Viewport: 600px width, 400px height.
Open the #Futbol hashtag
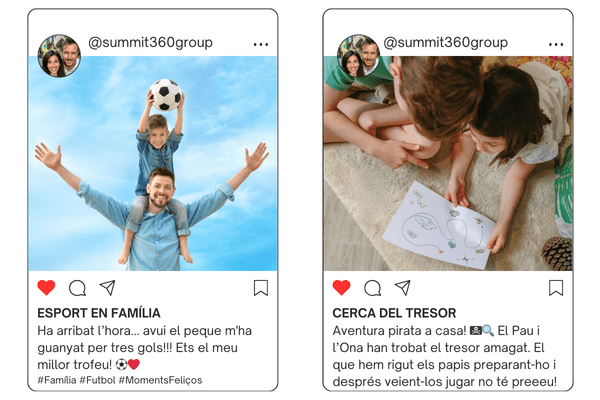click(97, 380)
